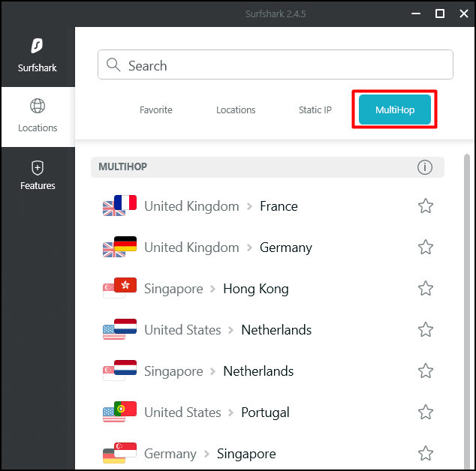Connect via Singapore to Netherlands
Screen dimensions: 476x471
267,371
